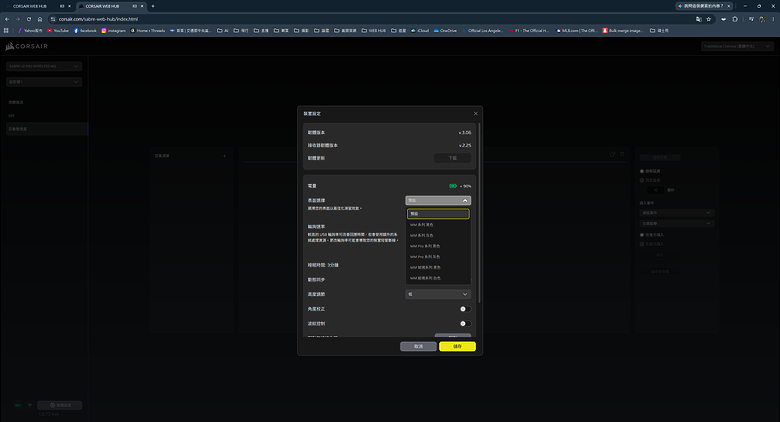Click the firmware update download button
This screenshot has height=422, width=780.
click(x=452, y=158)
